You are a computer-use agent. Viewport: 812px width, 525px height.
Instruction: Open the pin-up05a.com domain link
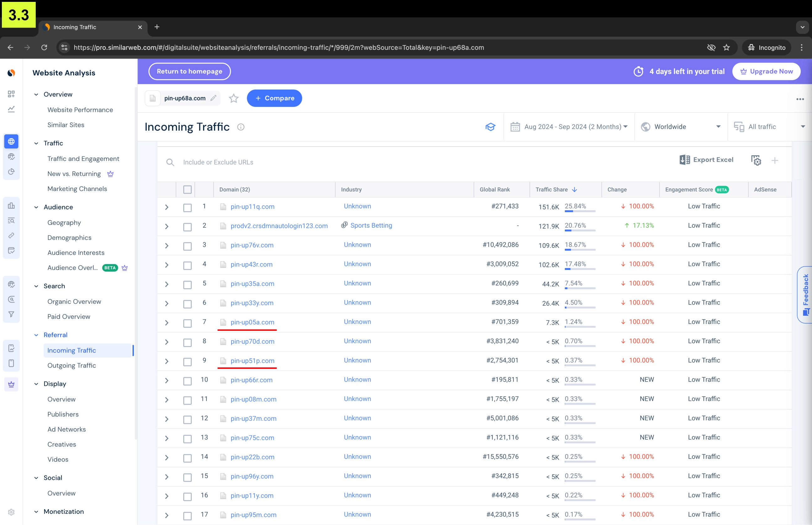pos(252,322)
